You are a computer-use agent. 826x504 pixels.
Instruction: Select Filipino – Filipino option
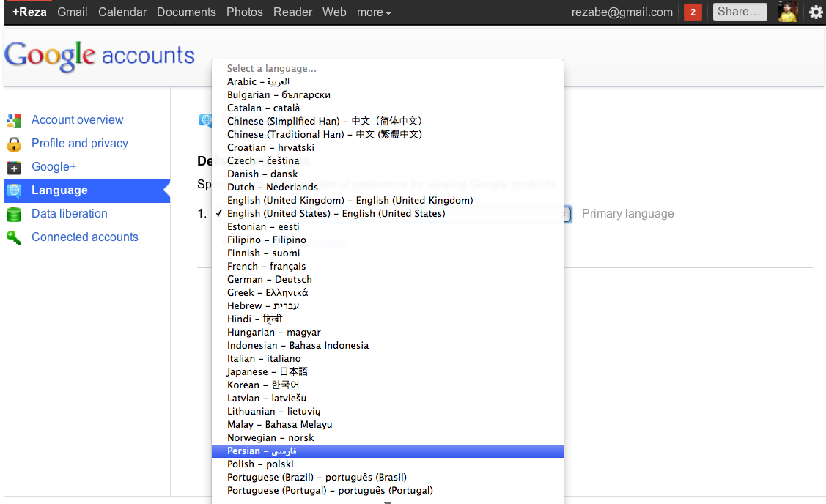387,240
